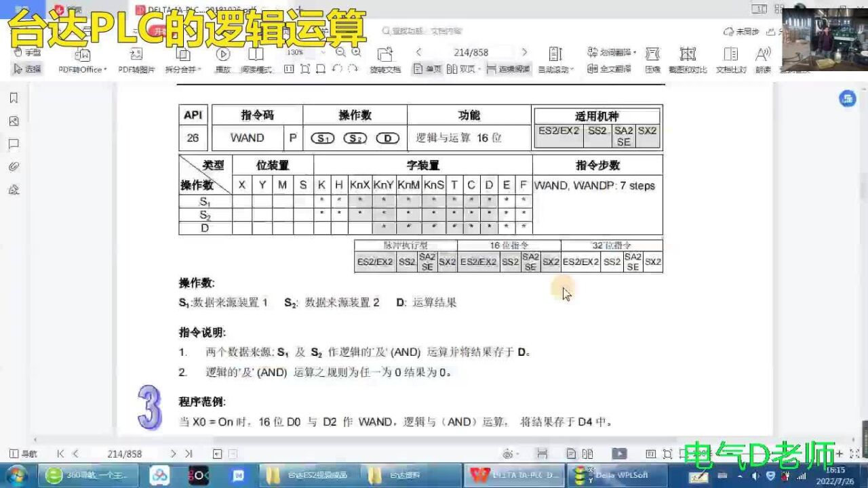The width and height of the screenshot is (868, 488).
Task: Click PDF转图片 convert to image
Action: coord(136,60)
